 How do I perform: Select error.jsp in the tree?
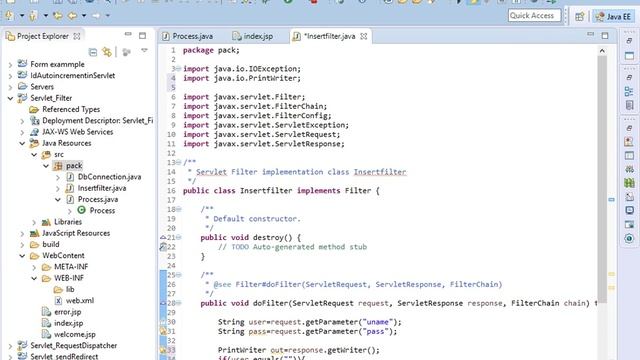click(x=67, y=312)
